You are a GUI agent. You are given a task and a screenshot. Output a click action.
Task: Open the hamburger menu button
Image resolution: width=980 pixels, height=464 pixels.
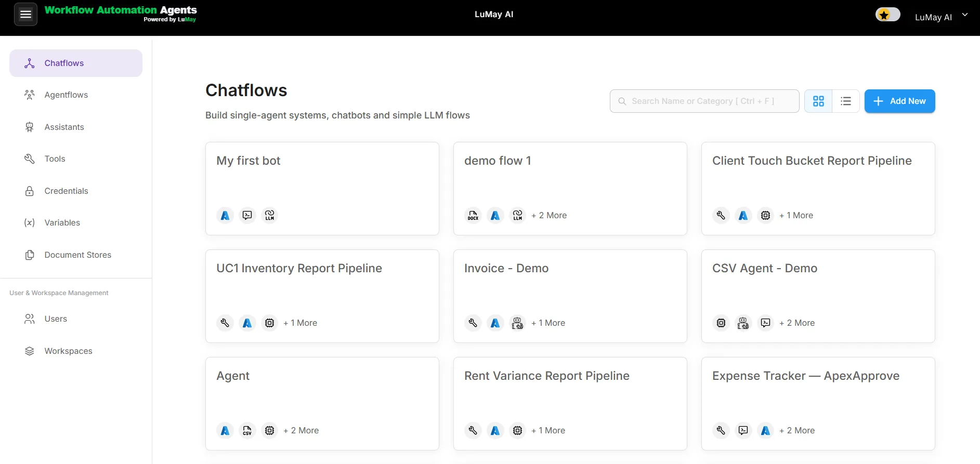[x=25, y=15]
